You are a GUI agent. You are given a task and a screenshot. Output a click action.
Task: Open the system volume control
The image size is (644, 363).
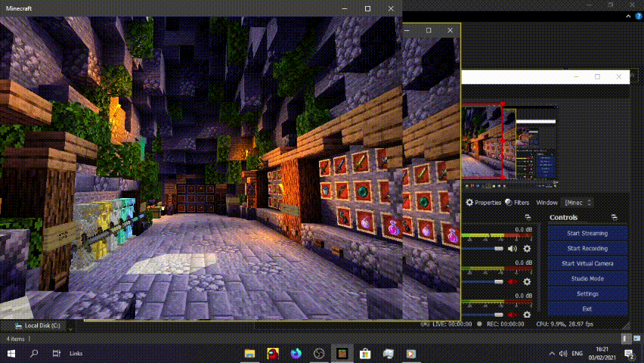(563, 353)
